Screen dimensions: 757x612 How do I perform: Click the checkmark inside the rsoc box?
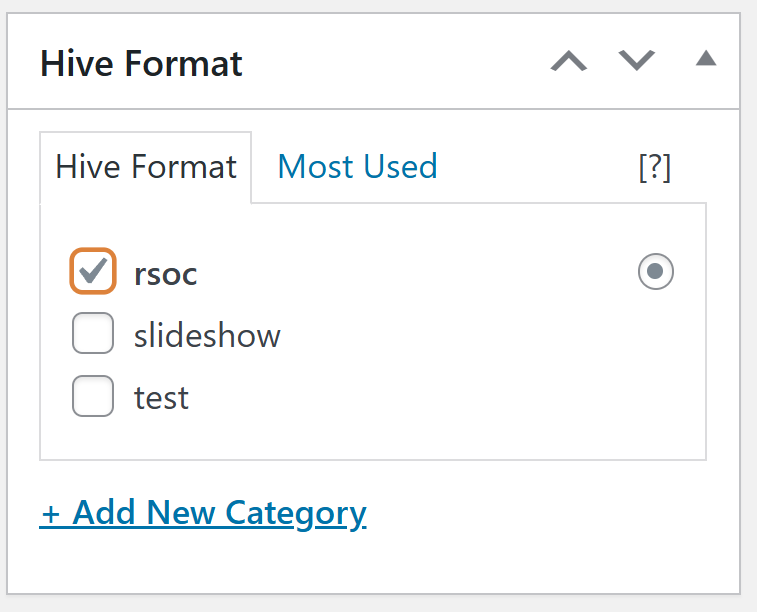click(x=94, y=270)
